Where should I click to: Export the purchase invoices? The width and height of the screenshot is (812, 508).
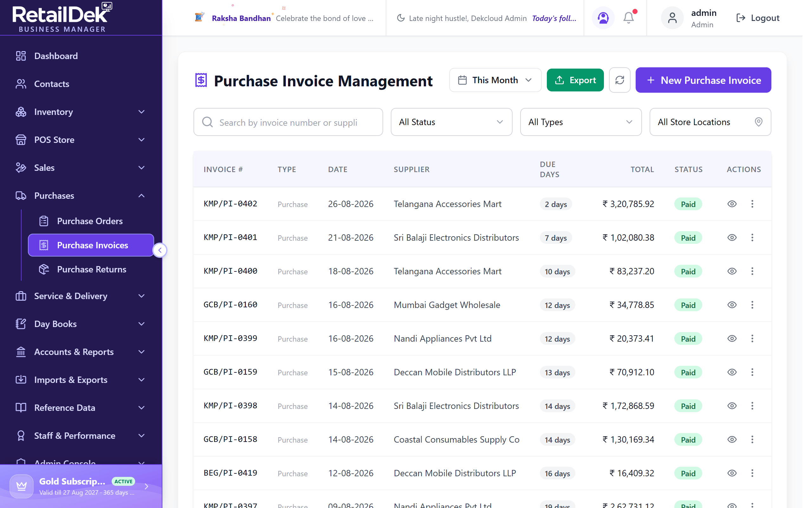pyautogui.click(x=575, y=80)
